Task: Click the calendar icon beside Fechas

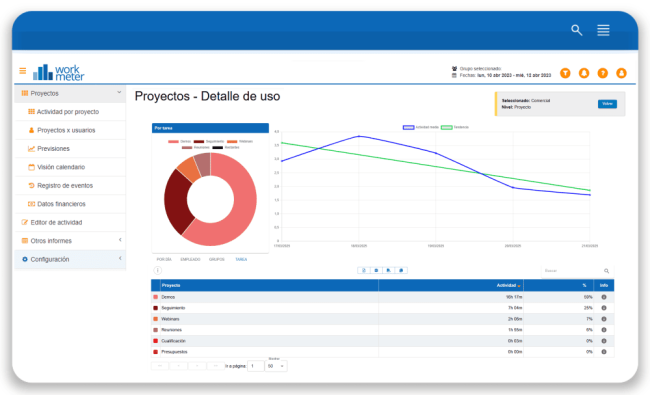Action: tap(454, 75)
